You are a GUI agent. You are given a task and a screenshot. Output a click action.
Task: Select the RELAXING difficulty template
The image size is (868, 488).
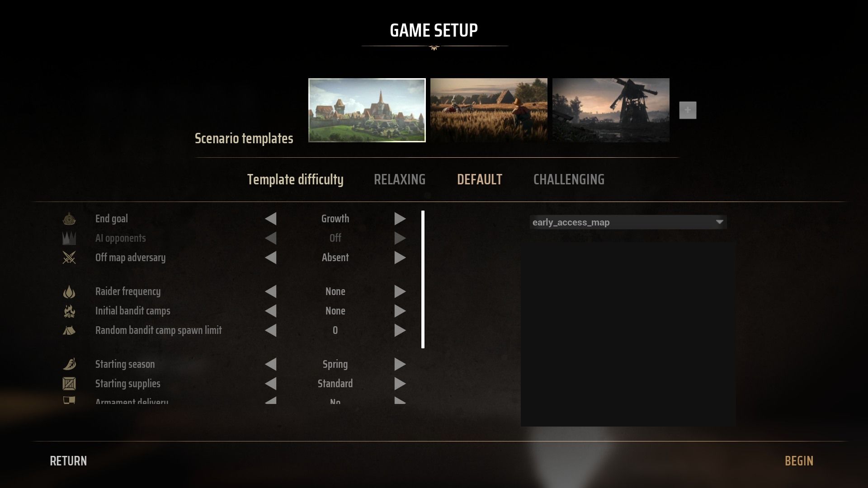400,179
